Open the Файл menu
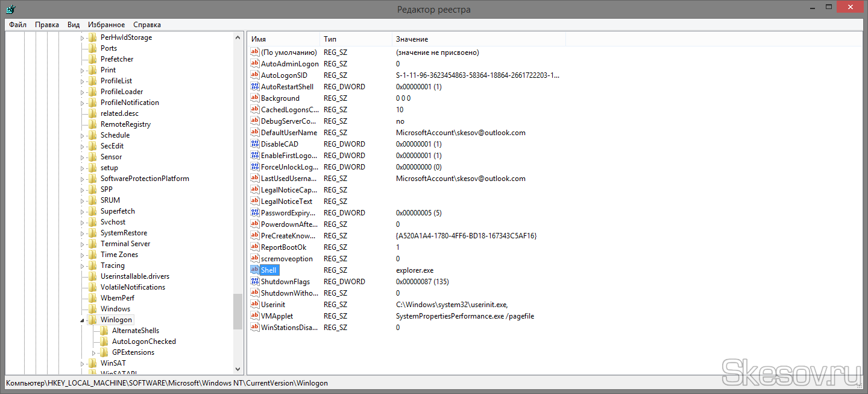This screenshot has width=868, height=394. pyautogui.click(x=17, y=25)
